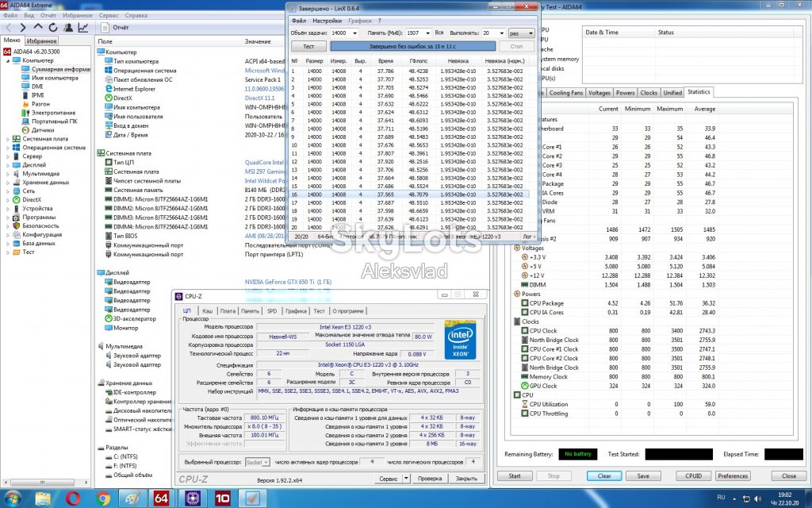Viewport: 812px width, 508px height.
Task: Open the Сервис dropdown arrow in CPU-Z
Action: click(x=407, y=479)
